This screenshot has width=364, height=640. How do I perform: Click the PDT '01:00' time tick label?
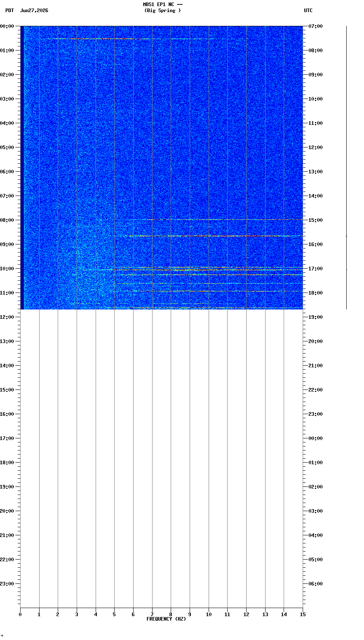point(7,51)
